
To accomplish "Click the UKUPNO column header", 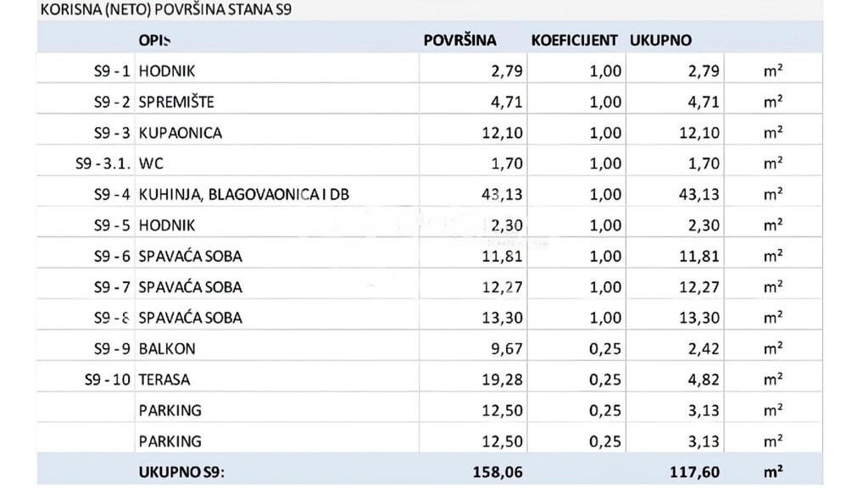I will [660, 41].
